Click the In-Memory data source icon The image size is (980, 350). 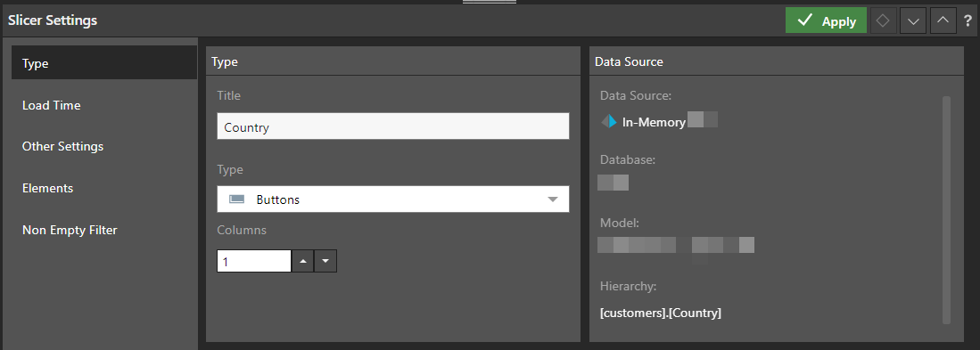click(609, 122)
